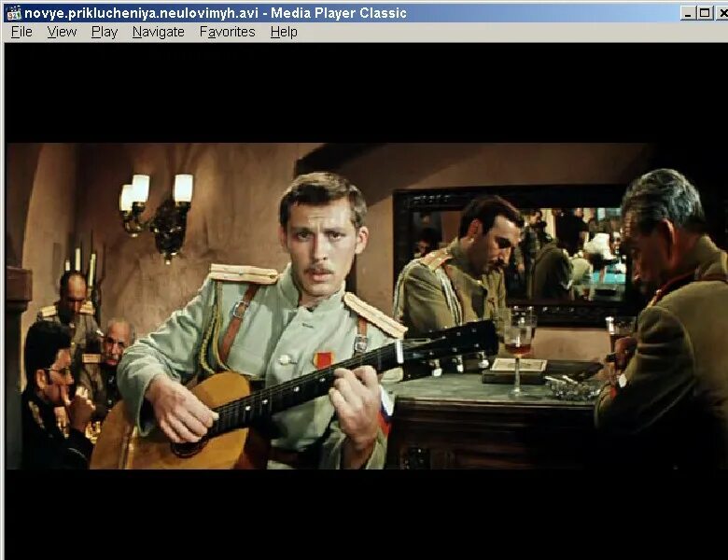
Task: Click the title bar text novye.prikluchiya.neulovimyh.avi
Action: [x=141, y=13]
